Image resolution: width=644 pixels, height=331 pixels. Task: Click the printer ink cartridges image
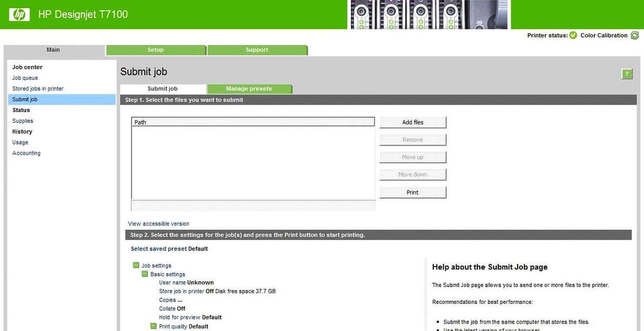tap(429, 14)
